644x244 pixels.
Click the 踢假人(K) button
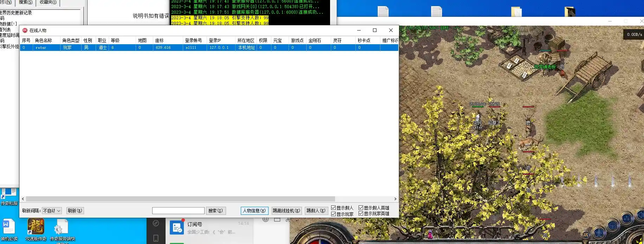(x=316, y=211)
